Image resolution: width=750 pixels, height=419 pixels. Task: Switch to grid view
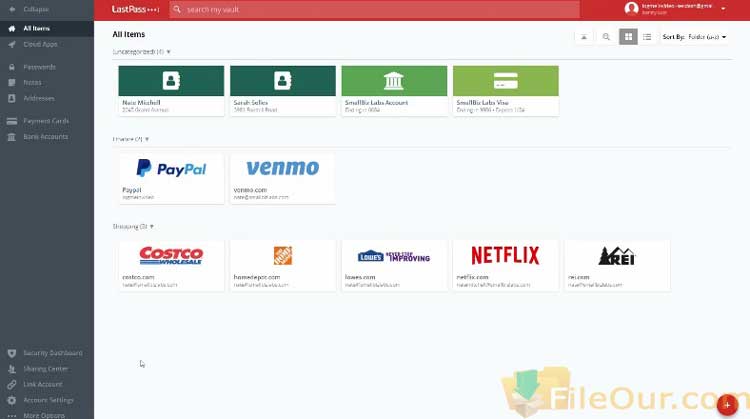[629, 37]
